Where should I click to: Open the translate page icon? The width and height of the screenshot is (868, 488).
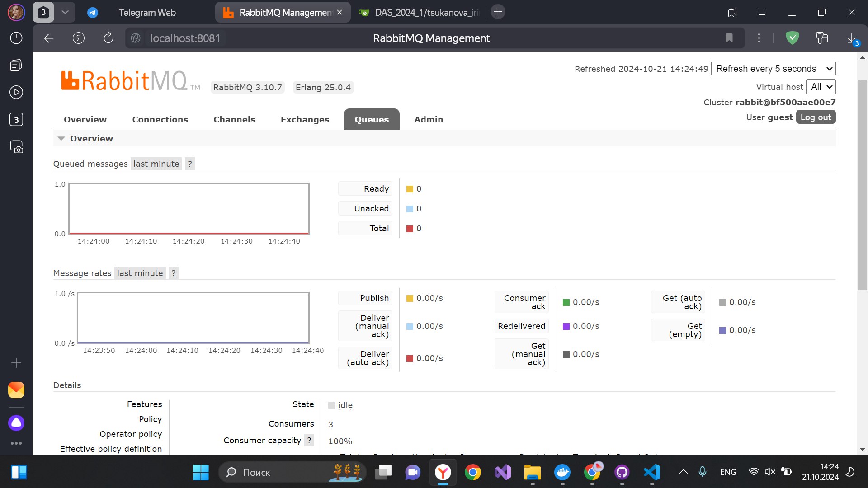(822, 38)
